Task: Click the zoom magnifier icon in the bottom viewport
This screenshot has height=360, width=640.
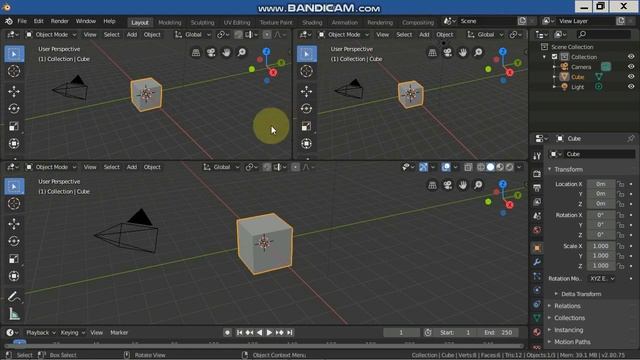Action: [x=478, y=185]
